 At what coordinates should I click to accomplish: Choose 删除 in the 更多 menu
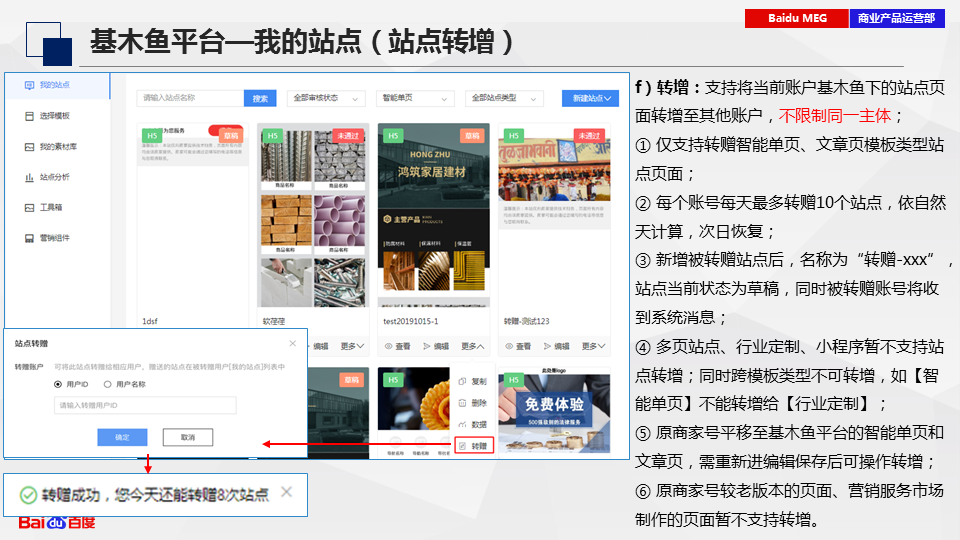(x=473, y=403)
